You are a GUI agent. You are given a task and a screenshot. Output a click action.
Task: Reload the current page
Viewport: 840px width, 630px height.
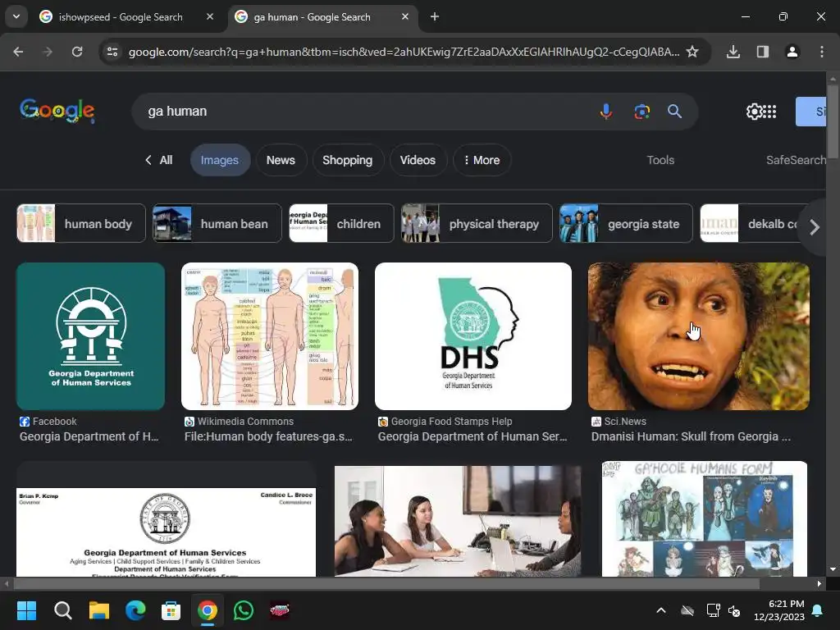pos(77,52)
